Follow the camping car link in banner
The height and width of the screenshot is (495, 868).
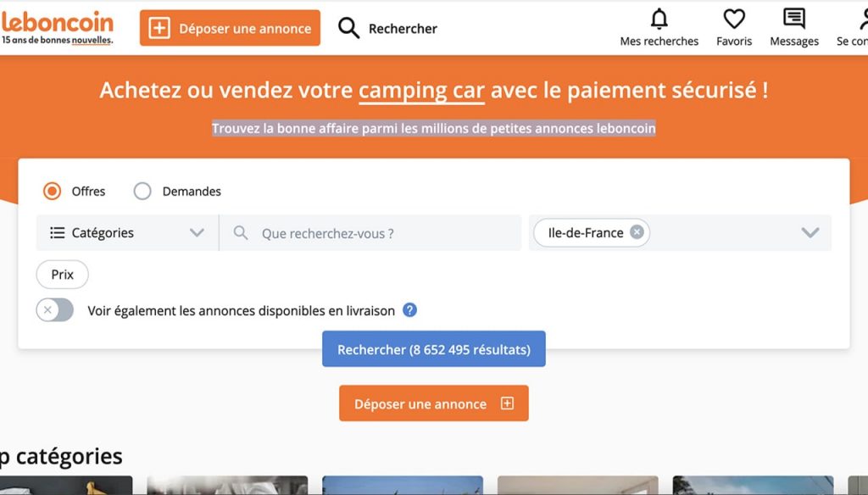point(421,90)
